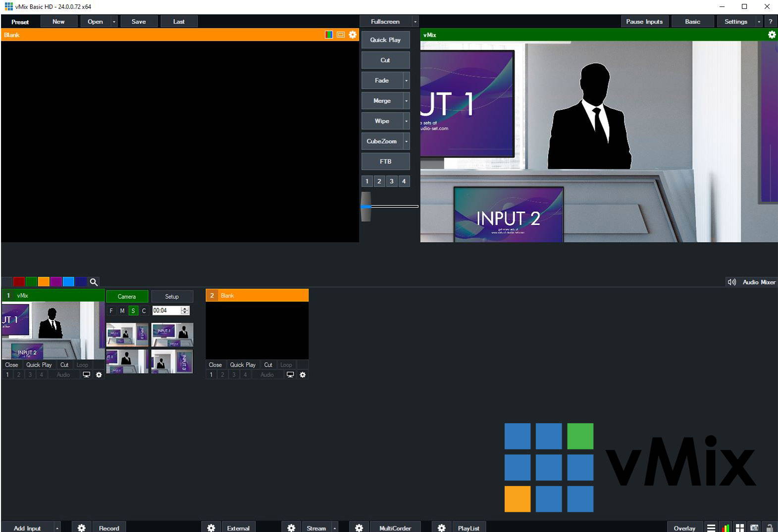
Task: Select the F camera transition mode
Action: pos(111,311)
